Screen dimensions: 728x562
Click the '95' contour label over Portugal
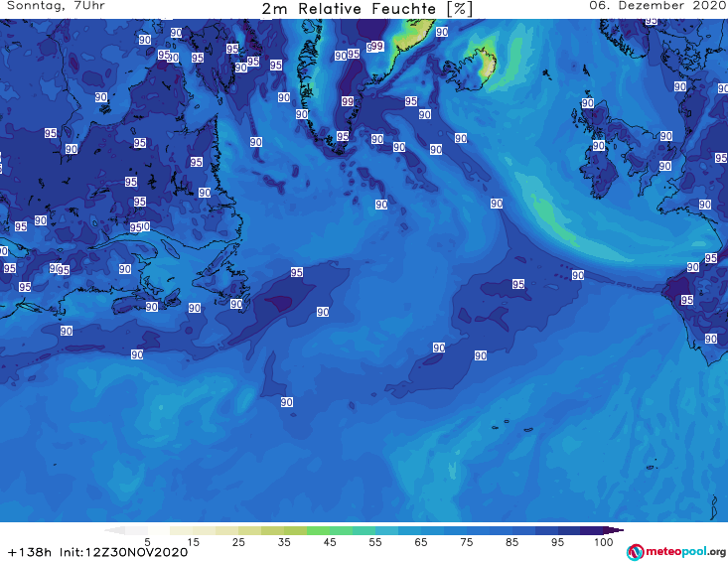tap(687, 300)
